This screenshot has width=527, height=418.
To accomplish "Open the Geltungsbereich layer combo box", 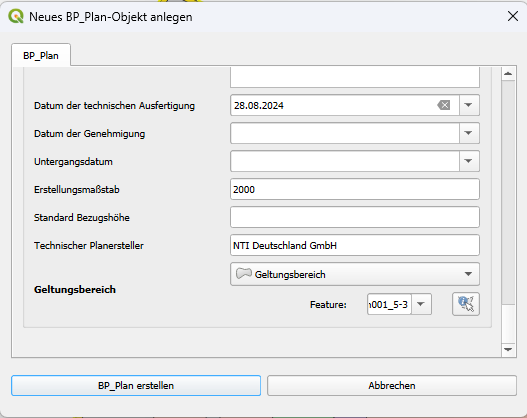I will pos(355,274).
